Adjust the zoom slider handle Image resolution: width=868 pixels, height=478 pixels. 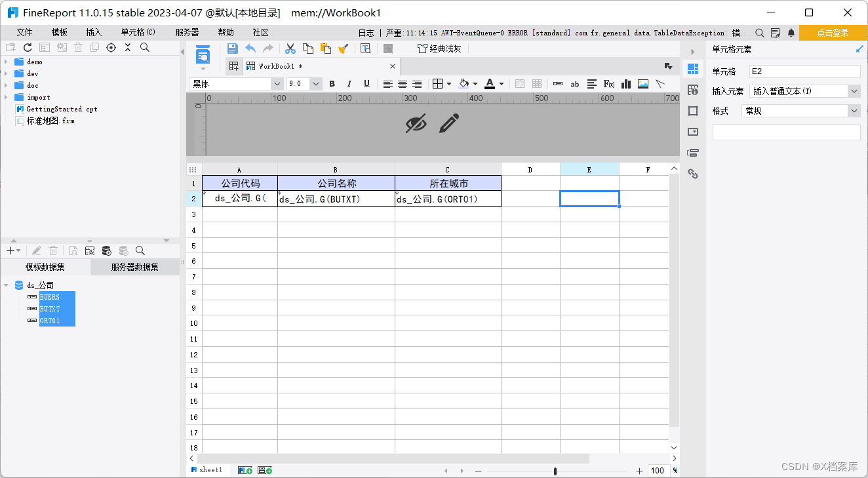555,471
